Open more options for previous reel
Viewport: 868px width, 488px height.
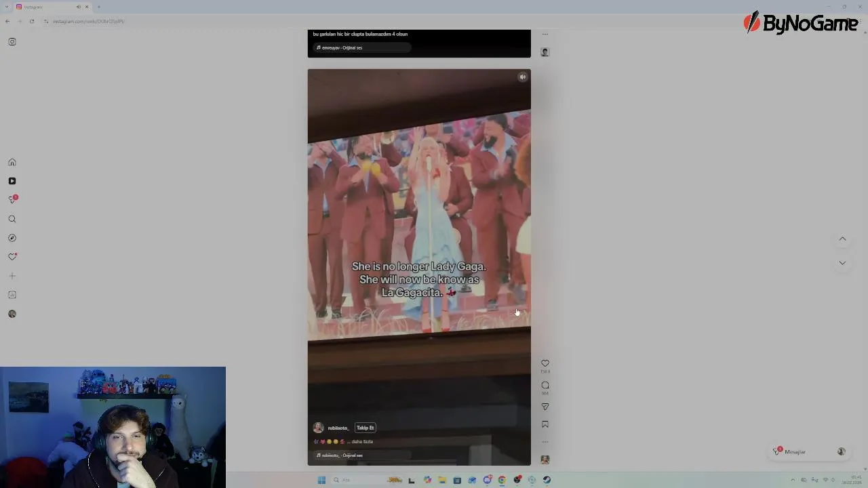[x=545, y=34]
